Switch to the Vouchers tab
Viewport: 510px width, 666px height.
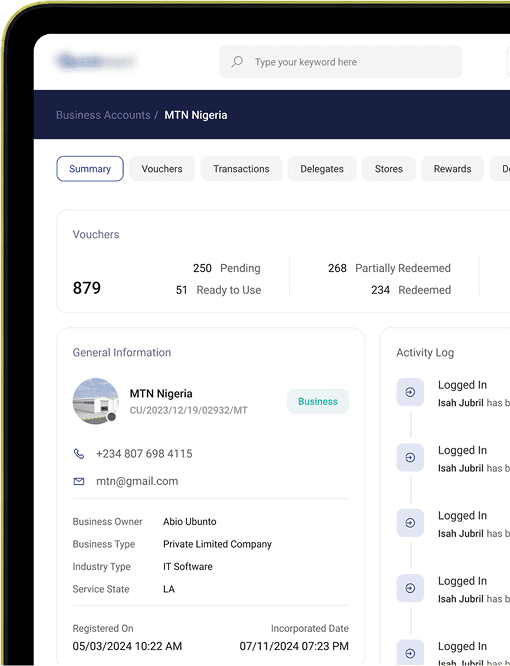(x=162, y=169)
